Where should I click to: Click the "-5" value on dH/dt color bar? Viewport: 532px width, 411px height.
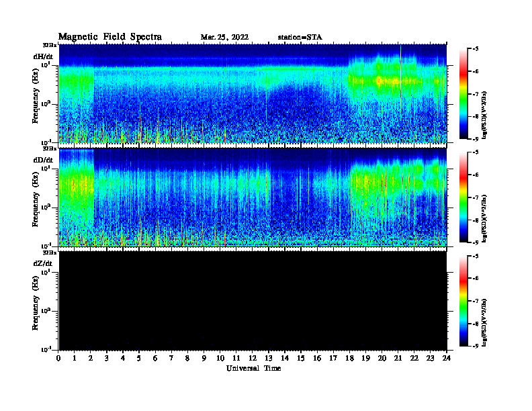click(476, 49)
